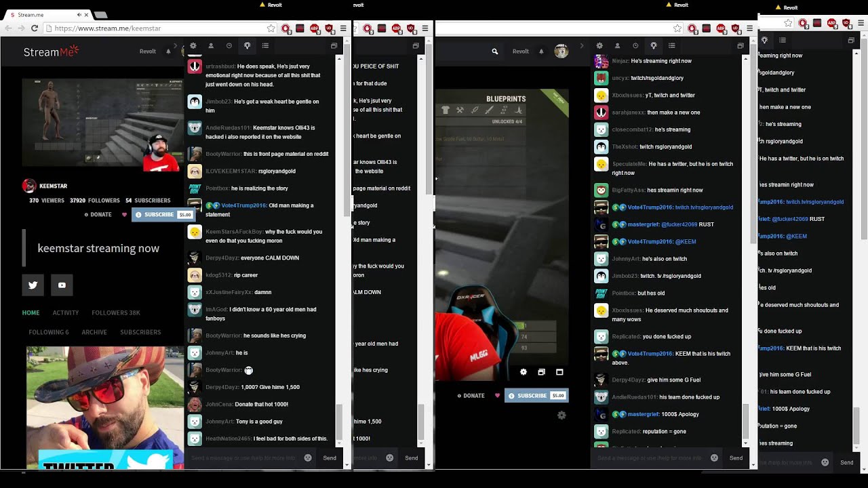
Task: Show chat users list in leftmost window
Action: [211, 46]
